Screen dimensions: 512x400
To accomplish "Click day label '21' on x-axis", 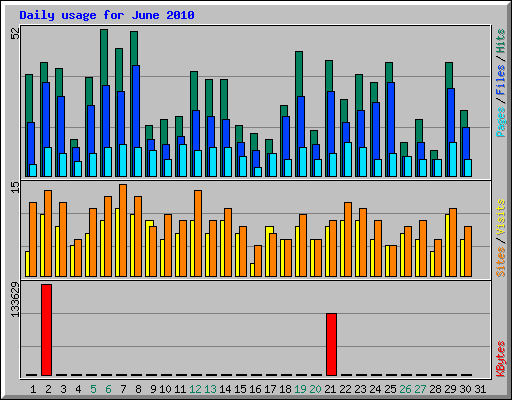I will click(330, 389).
